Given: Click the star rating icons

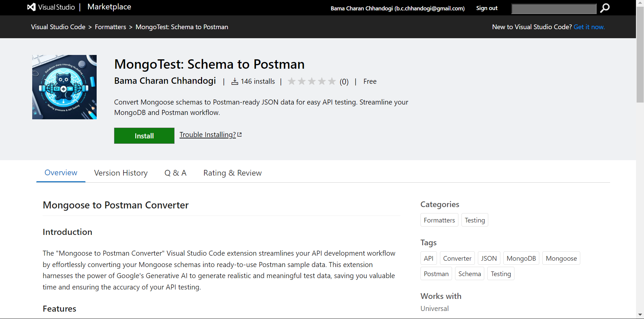Looking at the screenshot, I should point(311,81).
